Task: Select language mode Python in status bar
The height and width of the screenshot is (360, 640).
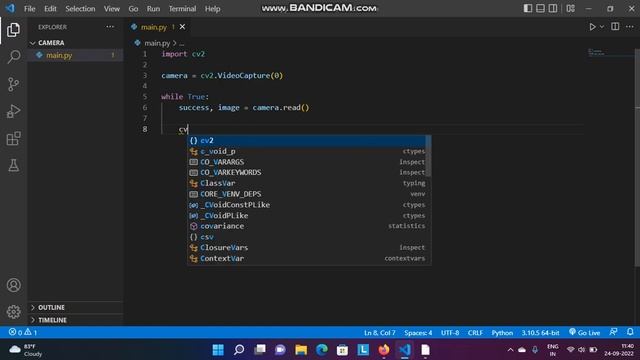Action: [x=502, y=333]
